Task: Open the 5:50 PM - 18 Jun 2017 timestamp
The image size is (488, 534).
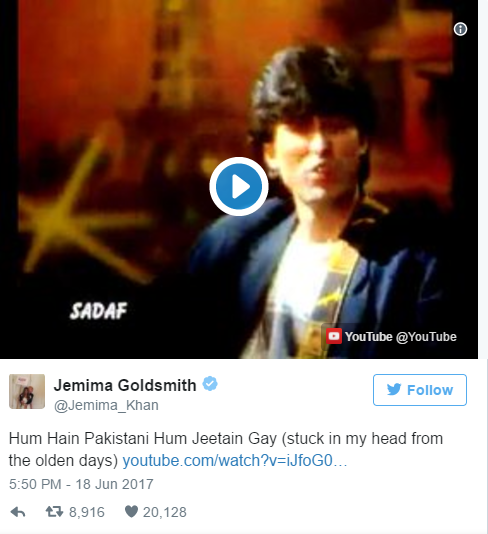Action: click(81, 484)
